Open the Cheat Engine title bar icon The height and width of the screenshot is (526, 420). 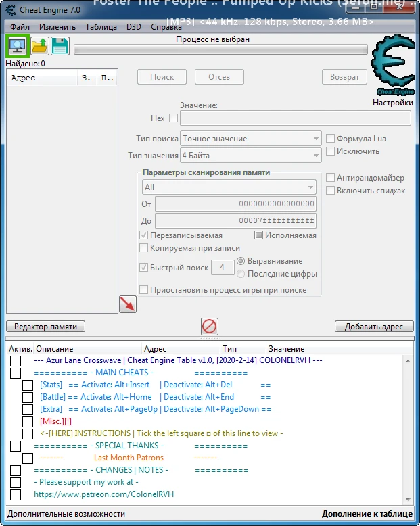pos(11,10)
